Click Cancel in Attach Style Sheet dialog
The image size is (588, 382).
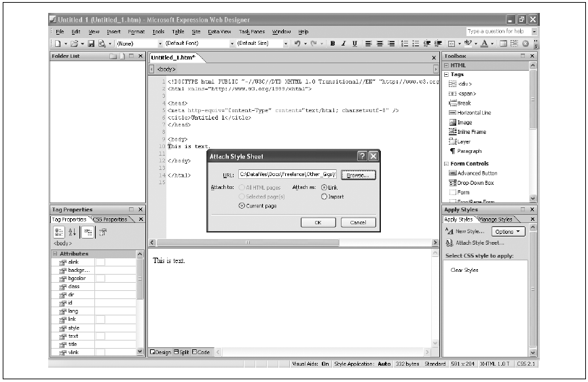358,222
